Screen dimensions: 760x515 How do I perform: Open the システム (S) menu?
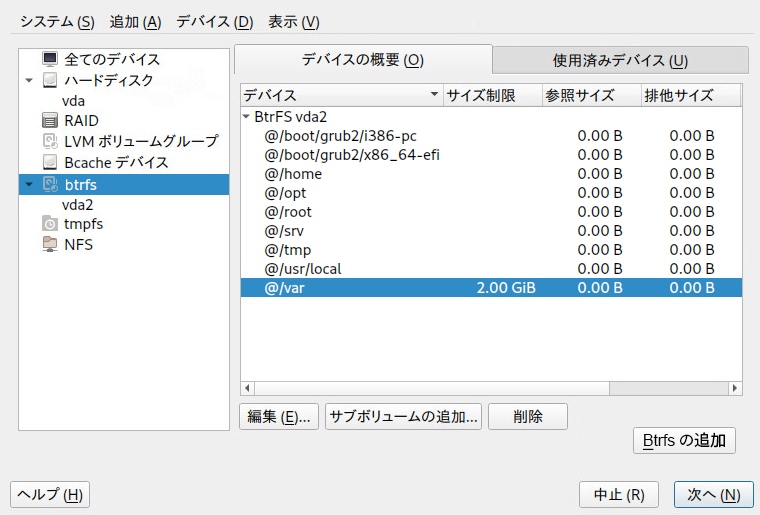click(57, 22)
